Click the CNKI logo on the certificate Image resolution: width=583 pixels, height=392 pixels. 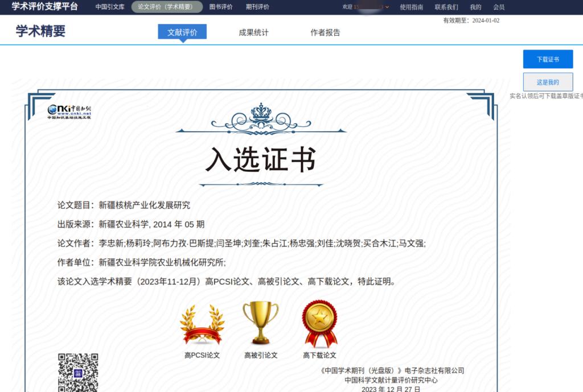69,112
